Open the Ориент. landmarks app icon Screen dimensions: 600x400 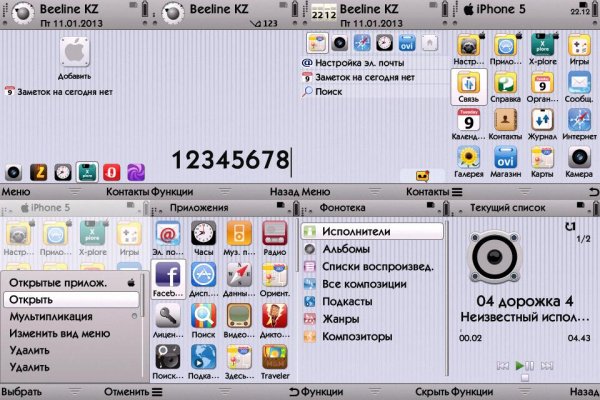(x=274, y=275)
